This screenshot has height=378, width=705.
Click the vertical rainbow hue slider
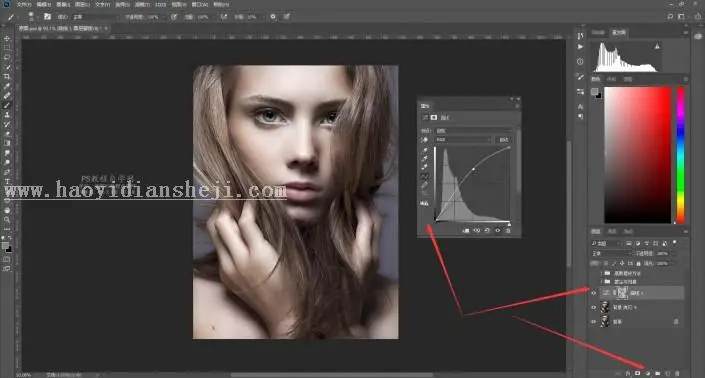tap(681, 155)
